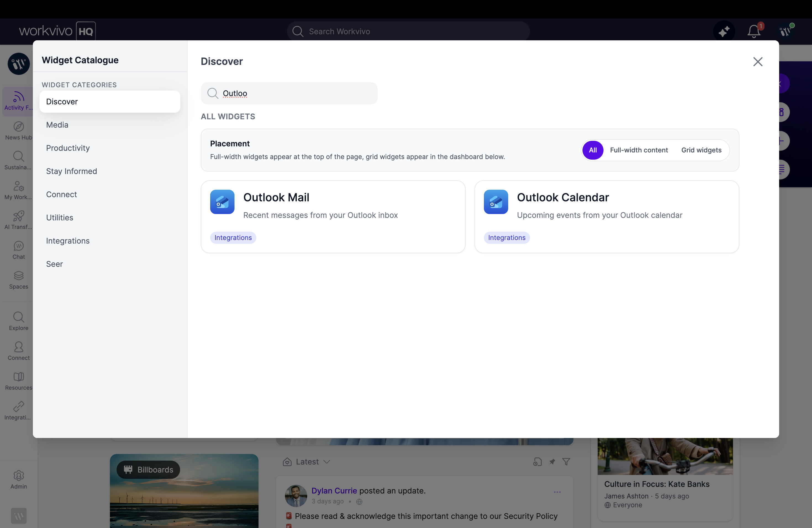812x528 pixels.
Task: Click Integrations tag on Outlook Mail card
Action: pos(233,238)
